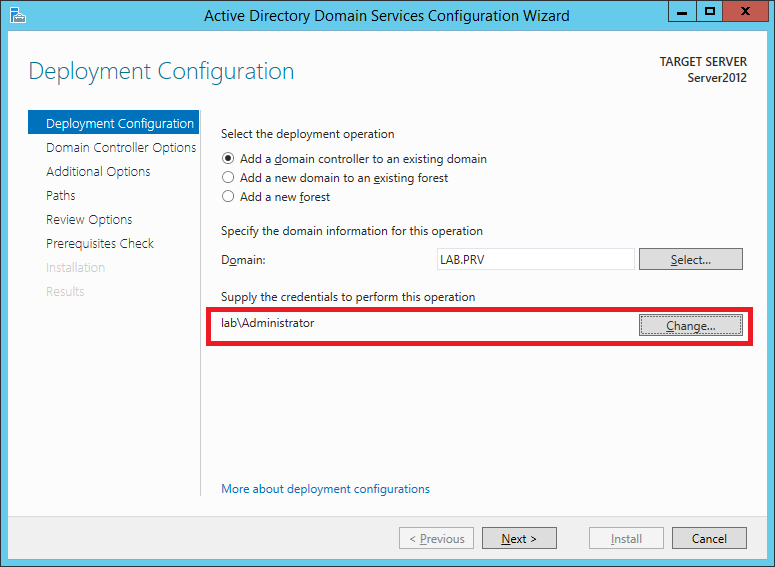Minimize the configuration wizard window

coord(682,11)
